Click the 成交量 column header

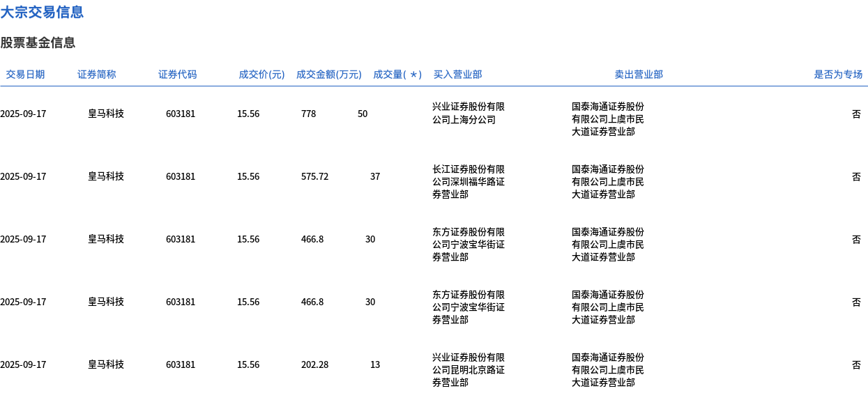coord(397,75)
